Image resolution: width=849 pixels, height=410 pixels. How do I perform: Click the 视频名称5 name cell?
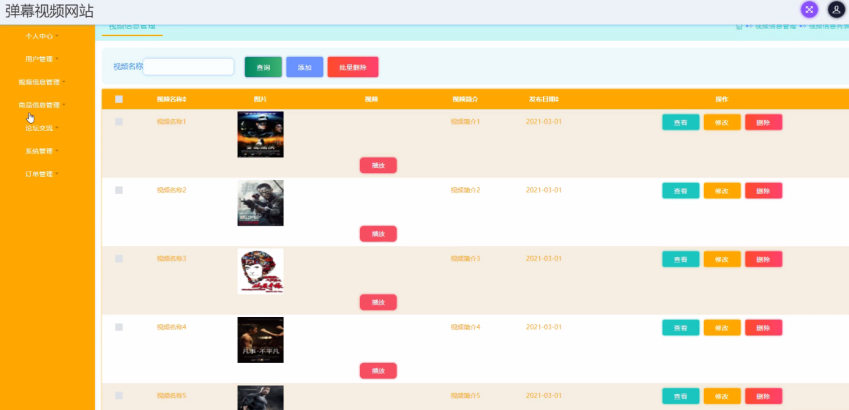pyautogui.click(x=171, y=396)
